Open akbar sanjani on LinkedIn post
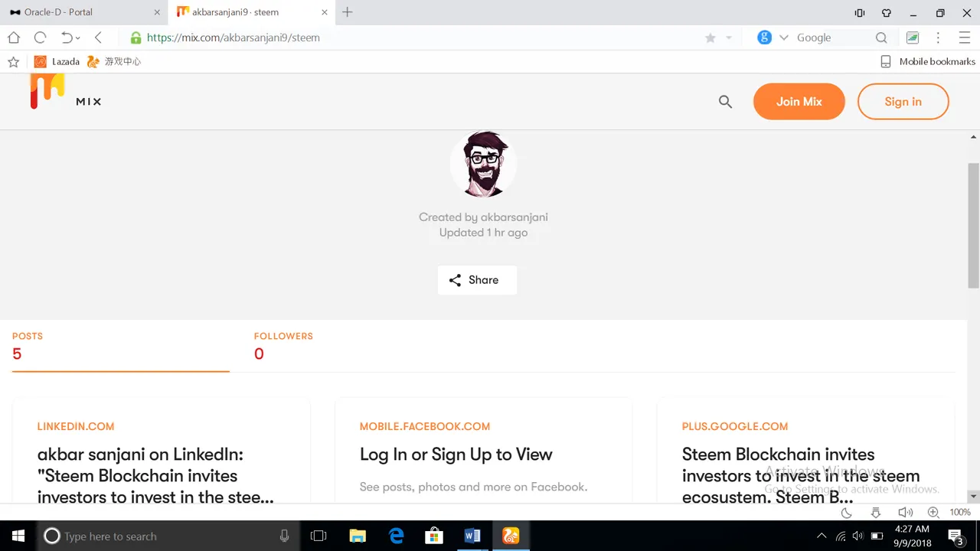The image size is (980, 551). pyautogui.click(x=155, y=476)
